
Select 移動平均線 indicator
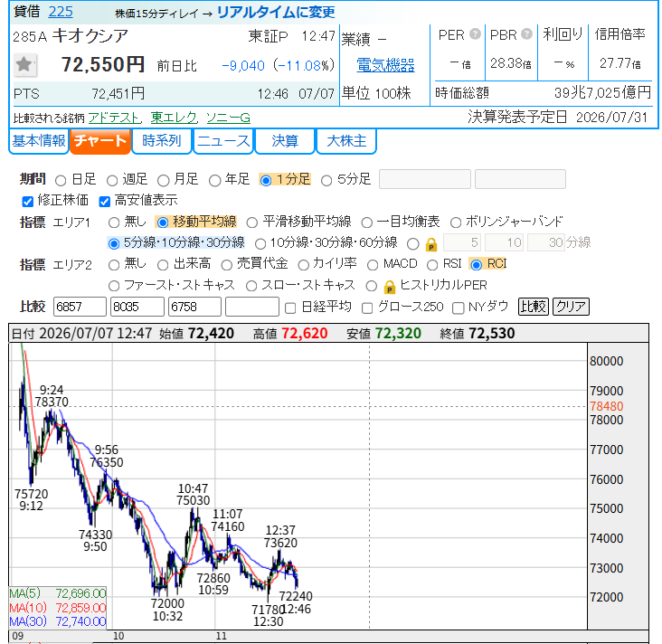[163, 223]
